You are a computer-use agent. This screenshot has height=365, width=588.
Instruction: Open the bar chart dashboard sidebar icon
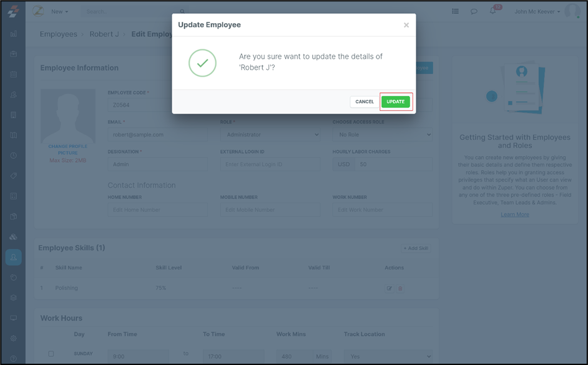pos(14,34)
